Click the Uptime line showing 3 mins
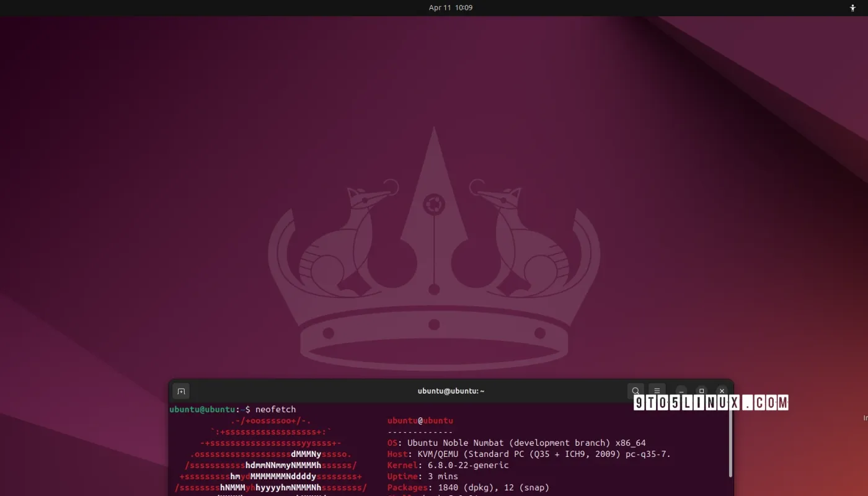Viewport: 868px width, 496px height. (423, 476)
